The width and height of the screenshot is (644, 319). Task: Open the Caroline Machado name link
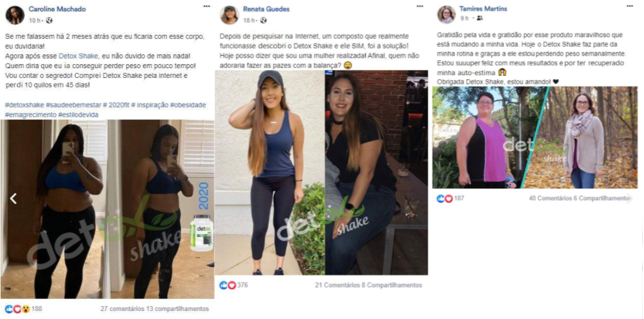57,9
